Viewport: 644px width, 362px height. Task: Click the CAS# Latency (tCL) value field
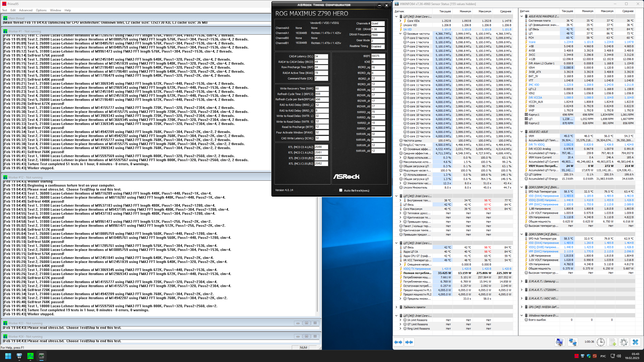(x=321, y=56)
